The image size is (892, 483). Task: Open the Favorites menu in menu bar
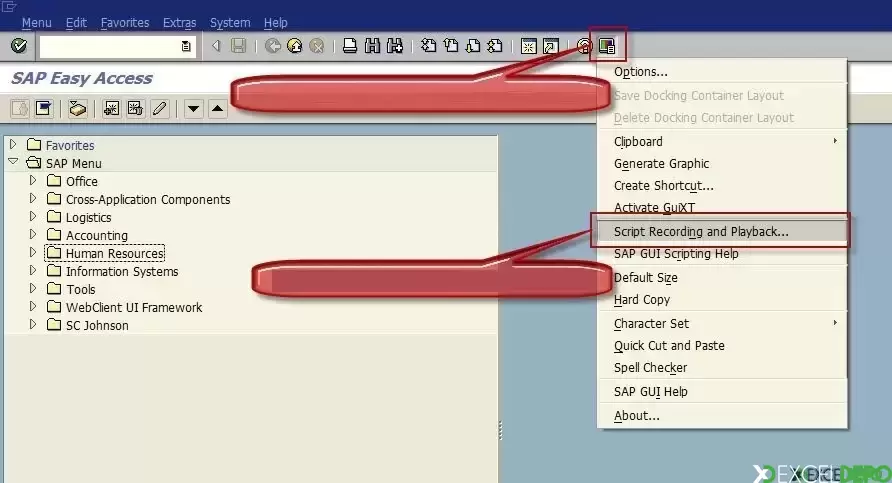pos(125,23)
